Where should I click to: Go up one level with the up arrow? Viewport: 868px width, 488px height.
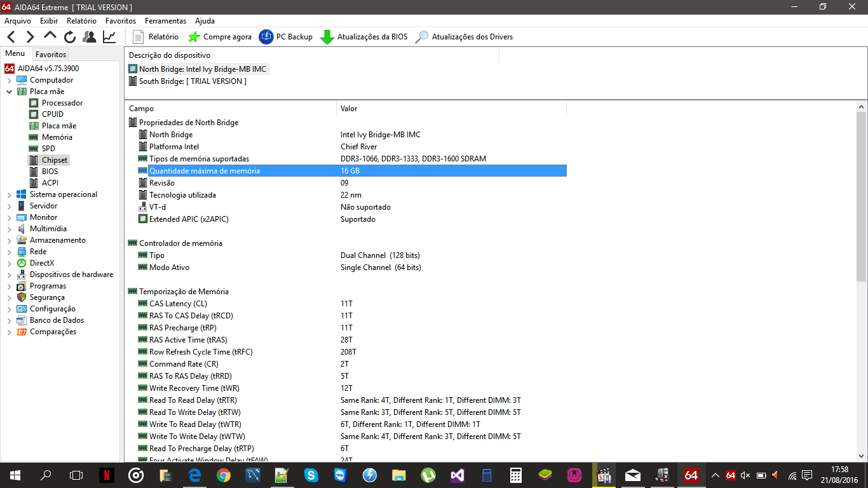pos(50,36)
